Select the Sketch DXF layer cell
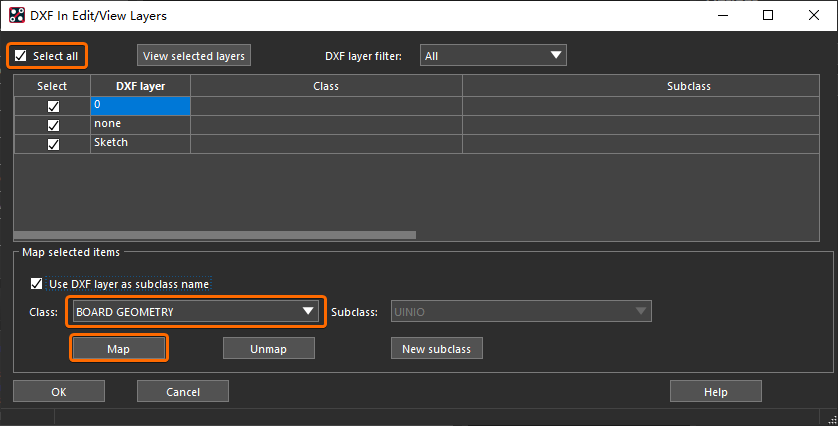The height and width of the screenshot is (426, 838). click(140, 144)
